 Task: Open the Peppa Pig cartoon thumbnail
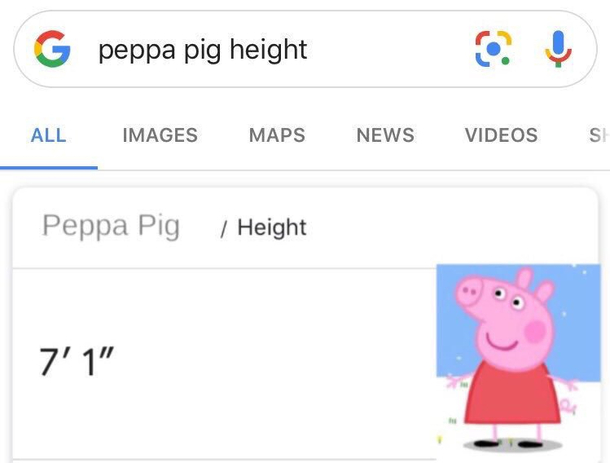click(519, 357)
